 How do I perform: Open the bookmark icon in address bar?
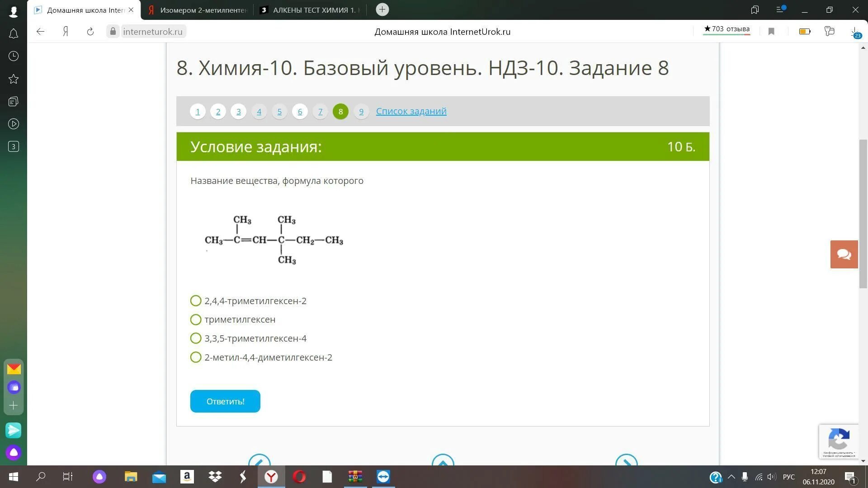point(771,31)
